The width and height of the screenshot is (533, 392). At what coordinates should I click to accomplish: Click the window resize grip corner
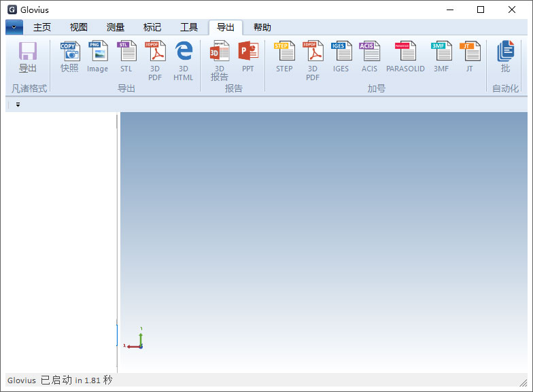click(523, 382)
